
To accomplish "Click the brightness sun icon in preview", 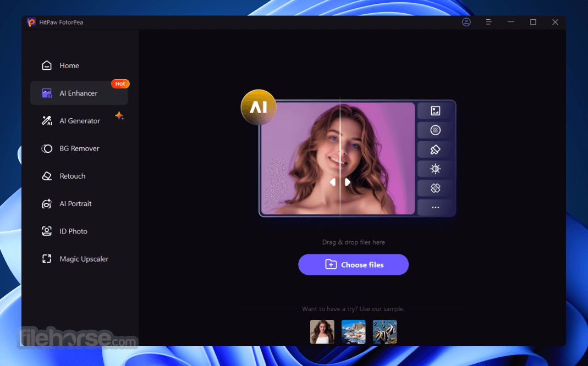I will [435, 169].
